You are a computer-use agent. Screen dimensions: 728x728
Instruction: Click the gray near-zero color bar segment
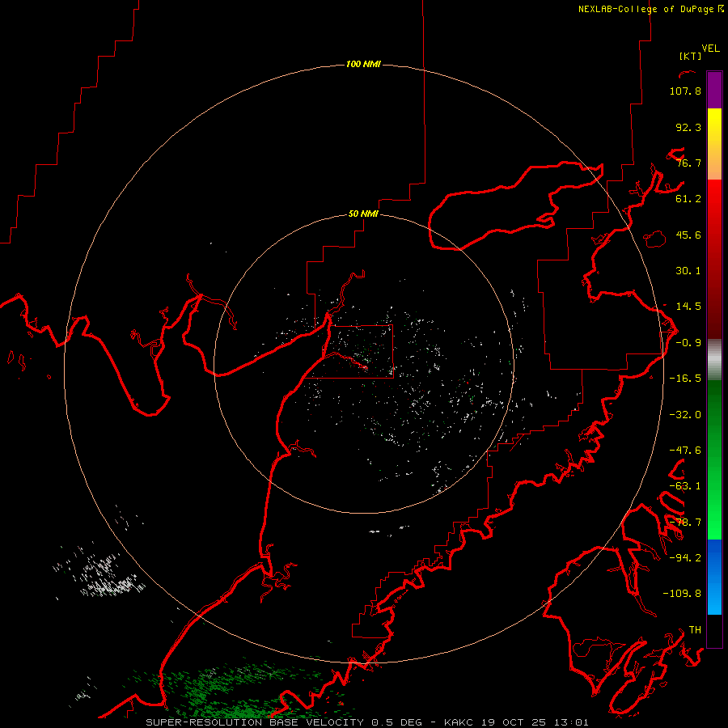tap(714, 359)
